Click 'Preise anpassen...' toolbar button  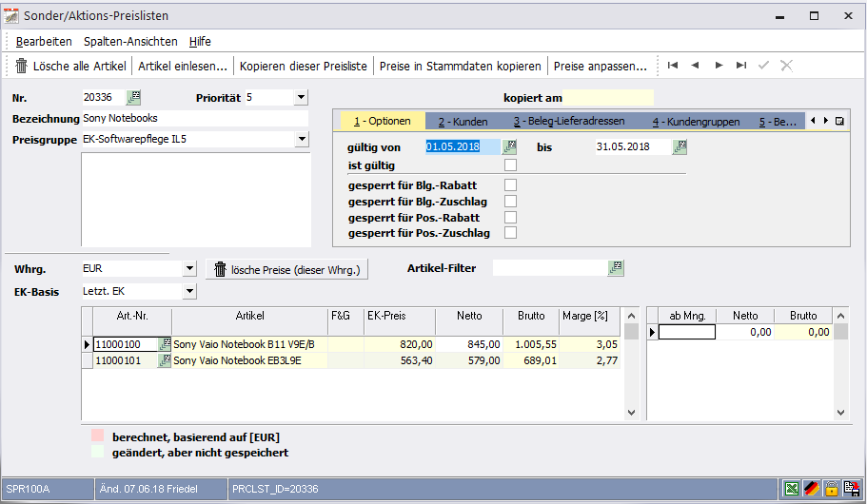[601, 67]
